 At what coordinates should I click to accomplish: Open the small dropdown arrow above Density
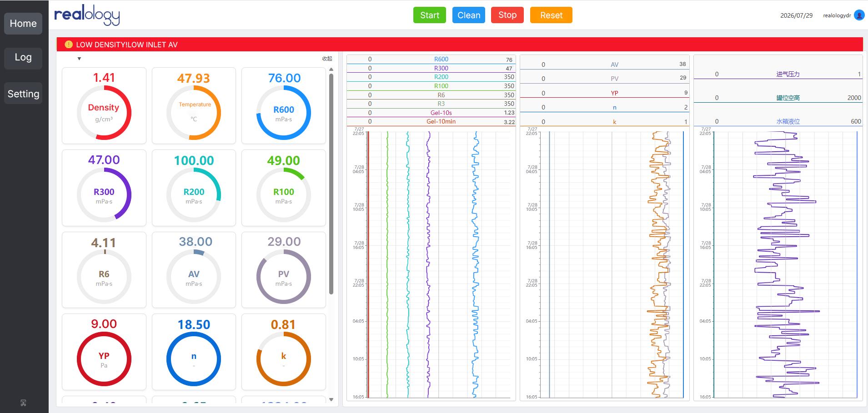[x=79, y=59]
